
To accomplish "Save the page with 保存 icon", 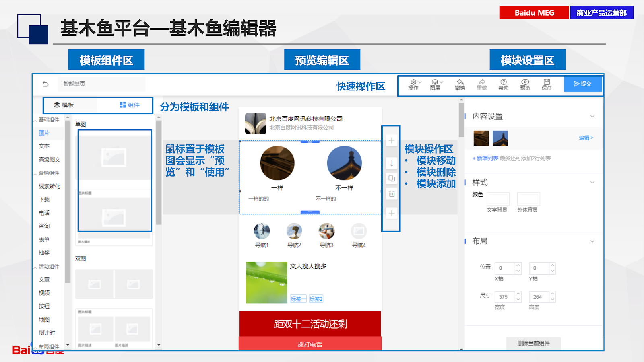I will tap(547, 84).
